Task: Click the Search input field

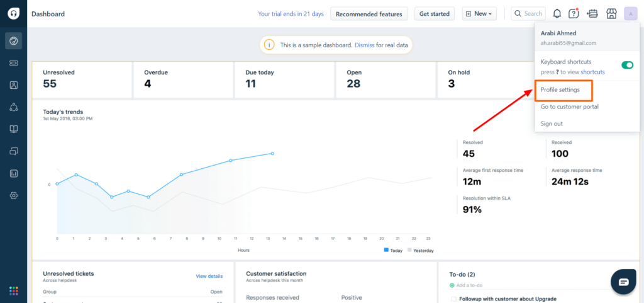Action: point(528,14)
